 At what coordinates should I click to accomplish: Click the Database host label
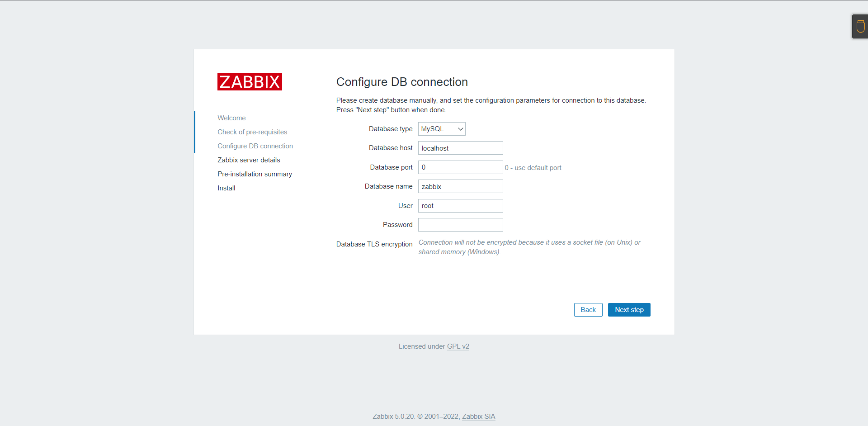click(391, 148)
